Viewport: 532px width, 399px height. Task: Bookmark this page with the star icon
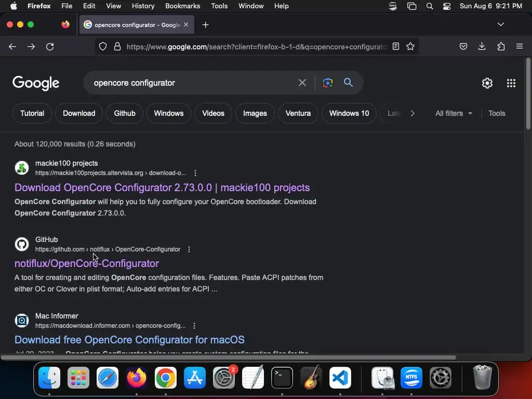coord(410,46)
